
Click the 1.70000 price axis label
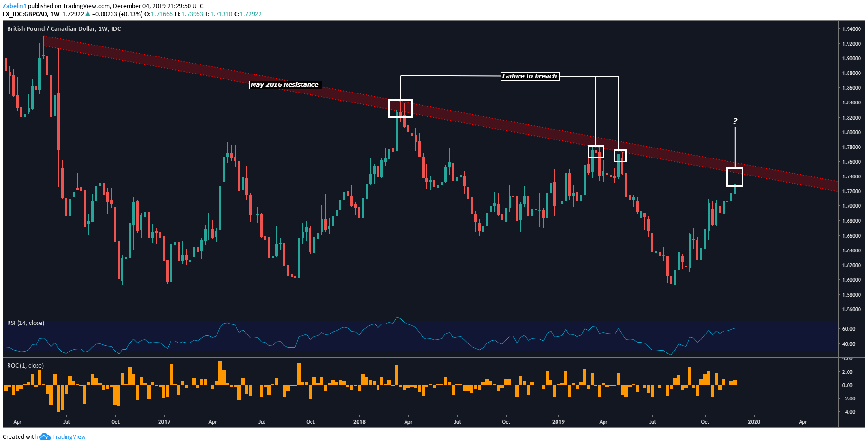[851, 206]
